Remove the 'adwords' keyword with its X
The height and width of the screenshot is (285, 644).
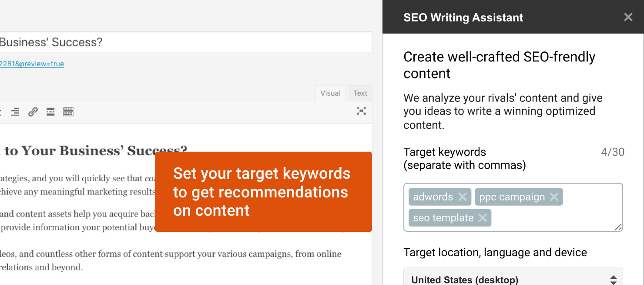click(463, 197)
